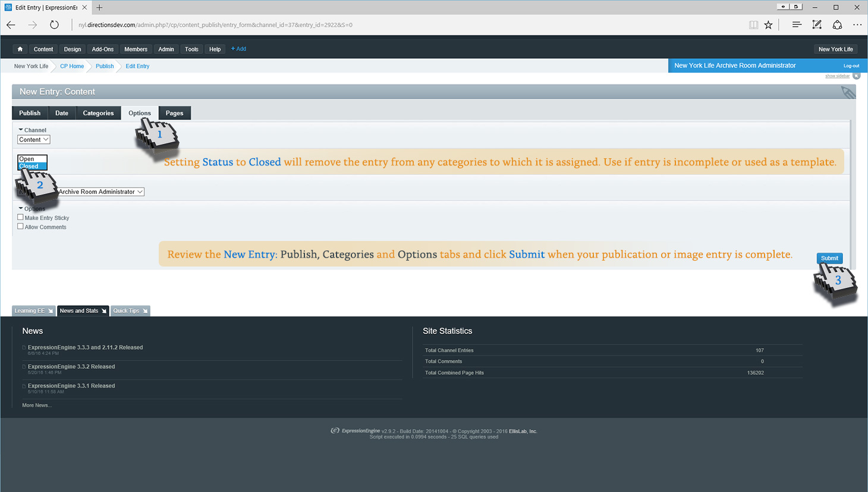The height and width of the screenshot is (492, 868).
Task: Click the web note pen icon
Action: point(817,25)
